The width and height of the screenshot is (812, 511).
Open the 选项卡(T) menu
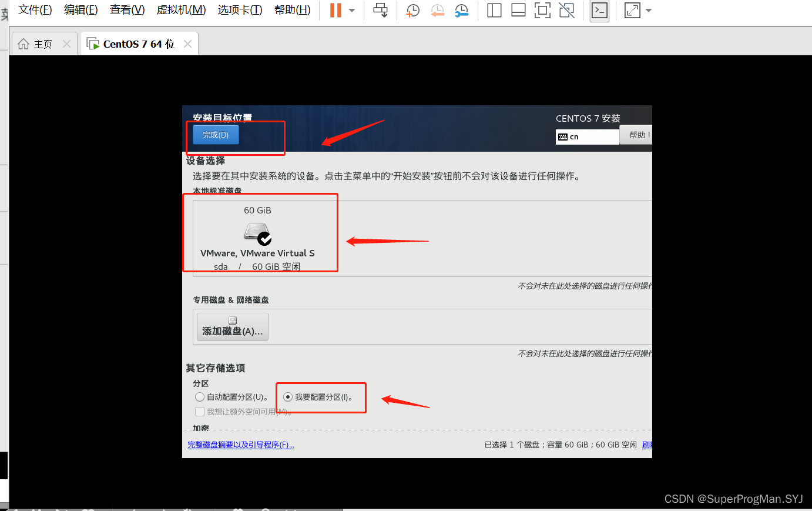(x=240, y=10)
